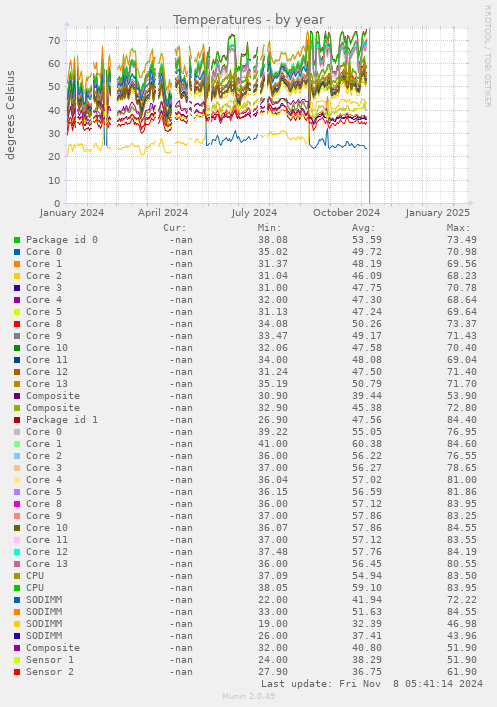This screenshot has width=497, height=707.
Task: Click the 'Avg:' column header
Action: 364,228
